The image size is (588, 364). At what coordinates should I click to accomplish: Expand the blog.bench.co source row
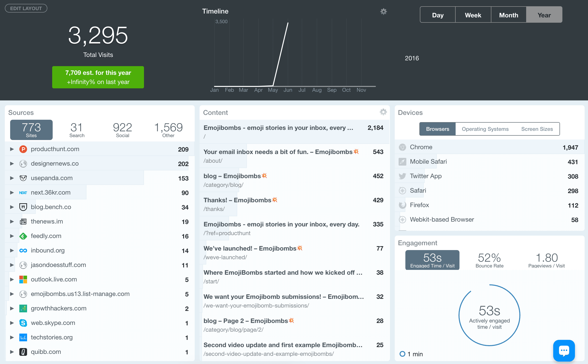pyautogui.click(x=12, y=207)
